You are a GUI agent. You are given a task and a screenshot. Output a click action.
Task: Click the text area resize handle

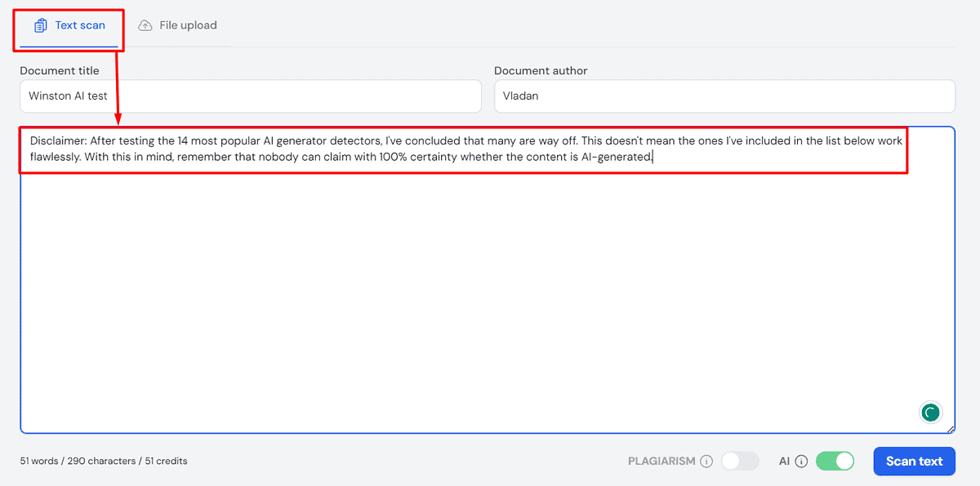click(951, 429)
